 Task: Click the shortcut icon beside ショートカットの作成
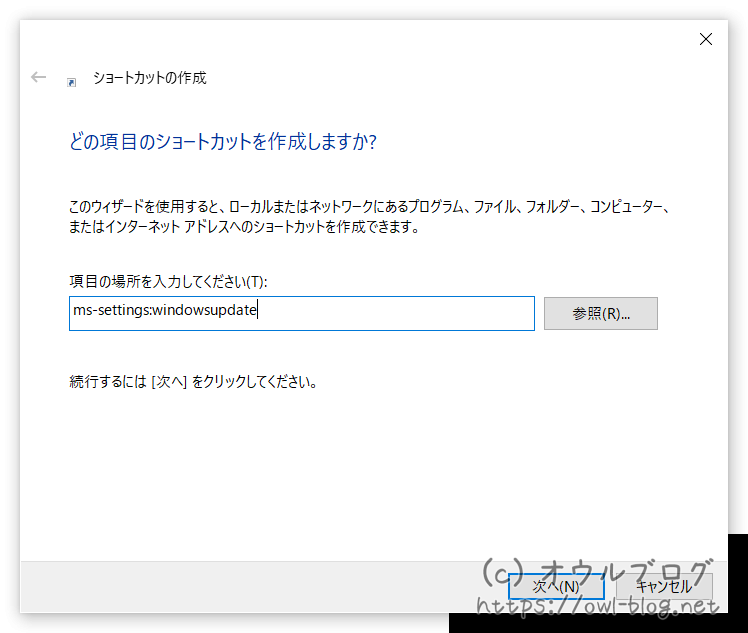coord(71,81)
